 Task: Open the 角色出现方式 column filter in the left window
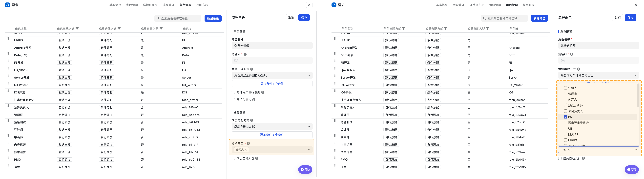tap(77, 29)
